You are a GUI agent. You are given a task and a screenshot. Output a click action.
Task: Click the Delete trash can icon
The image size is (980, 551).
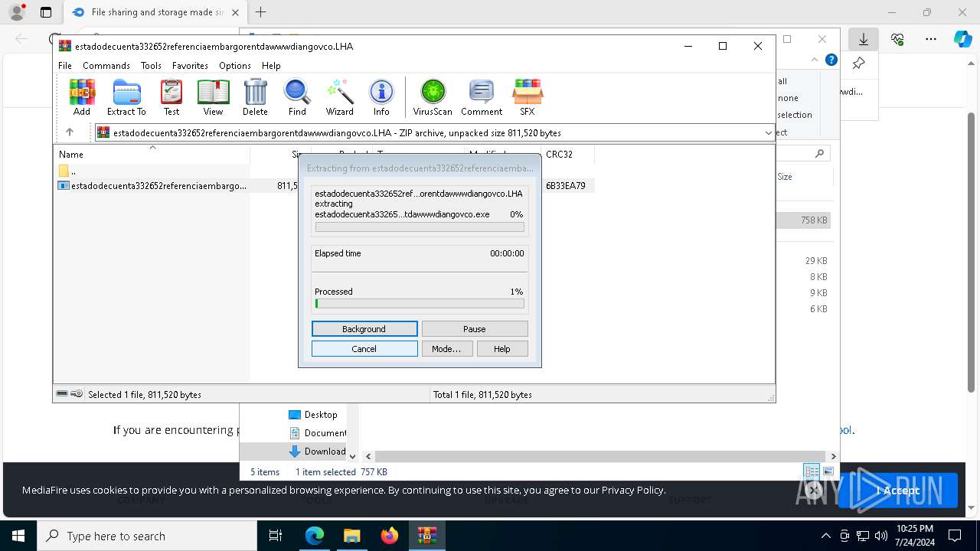(255, 97)
